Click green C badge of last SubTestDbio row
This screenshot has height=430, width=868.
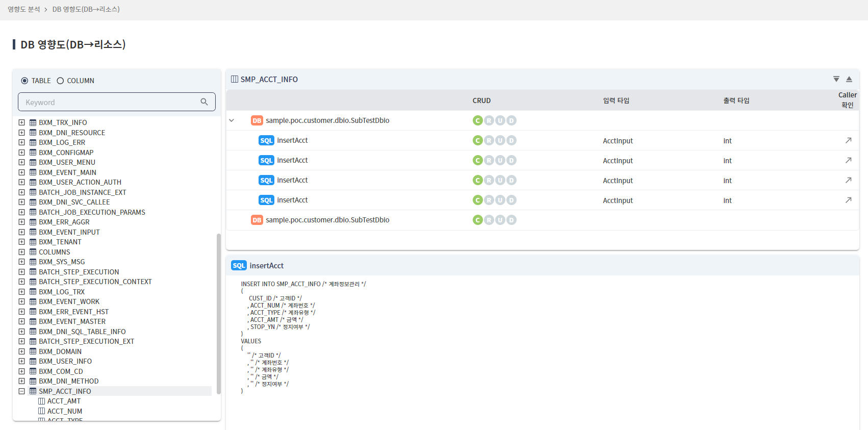478,220
